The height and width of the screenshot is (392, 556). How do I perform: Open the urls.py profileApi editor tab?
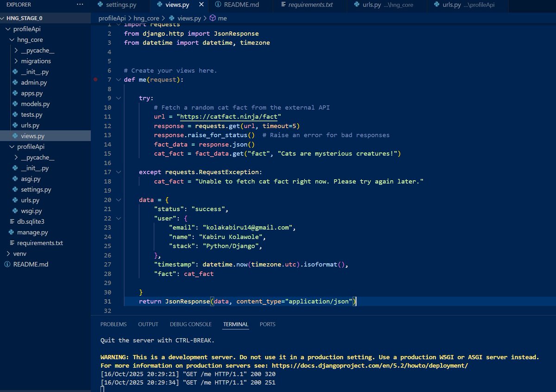pos(468,6)
